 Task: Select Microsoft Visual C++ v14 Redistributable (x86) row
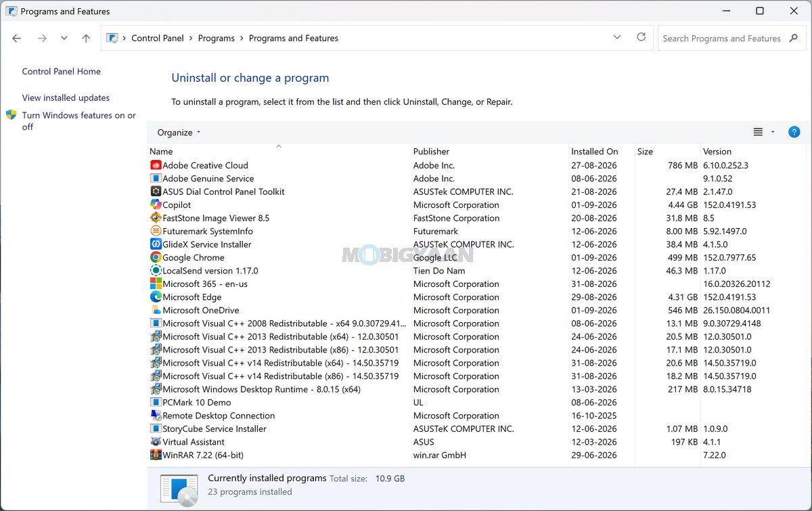(476, 376)
